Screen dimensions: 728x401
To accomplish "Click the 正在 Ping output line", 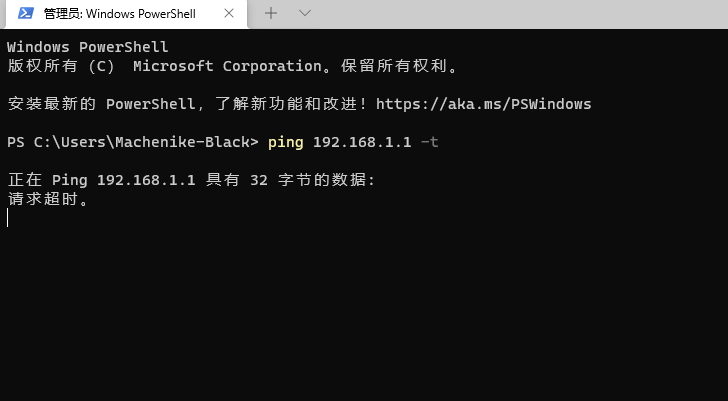I will click(x=191, y=180).
